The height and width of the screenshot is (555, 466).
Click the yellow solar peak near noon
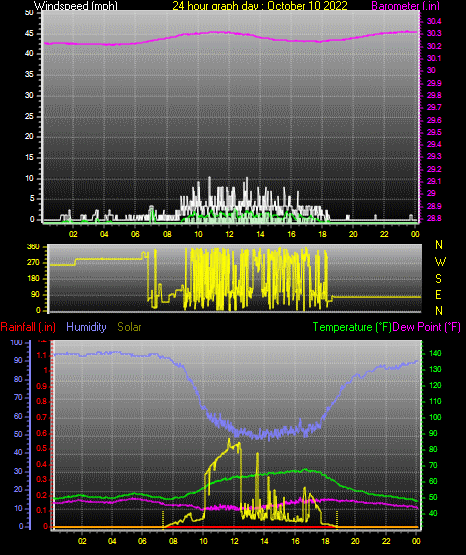[x=229, y=440]
